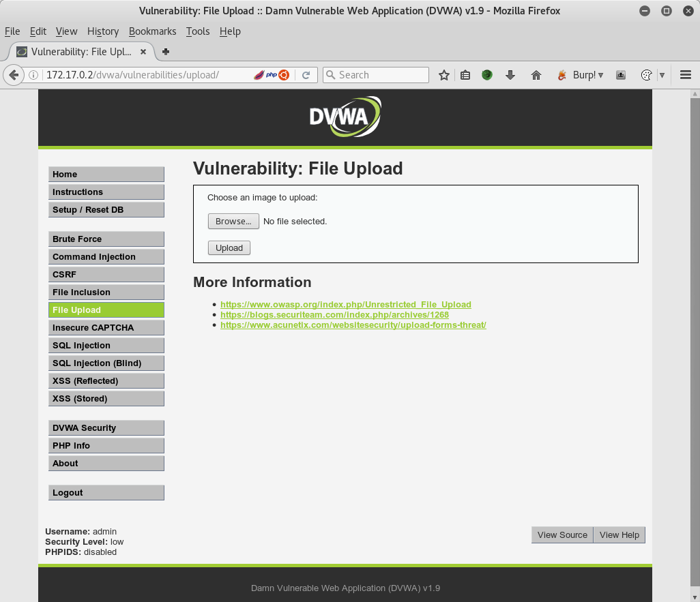The image size is (700, 602).
Task: Open the OWASP Unrestricted File Upload link
Action: 345,304
